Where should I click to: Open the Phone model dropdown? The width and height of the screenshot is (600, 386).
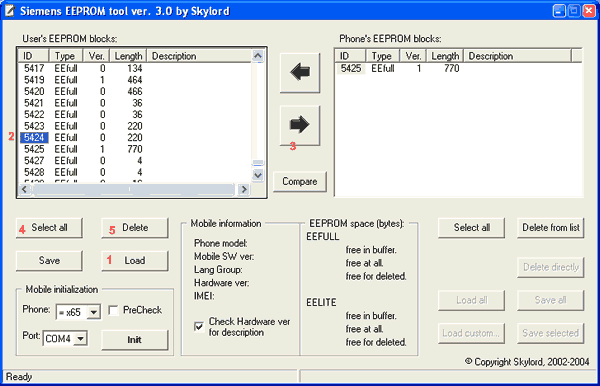94,313
